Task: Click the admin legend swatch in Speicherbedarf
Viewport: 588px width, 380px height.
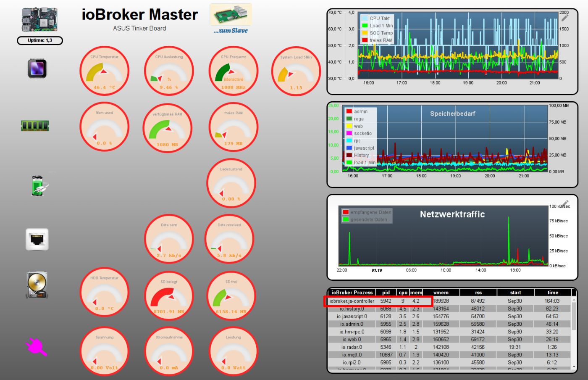Action: 349,111
